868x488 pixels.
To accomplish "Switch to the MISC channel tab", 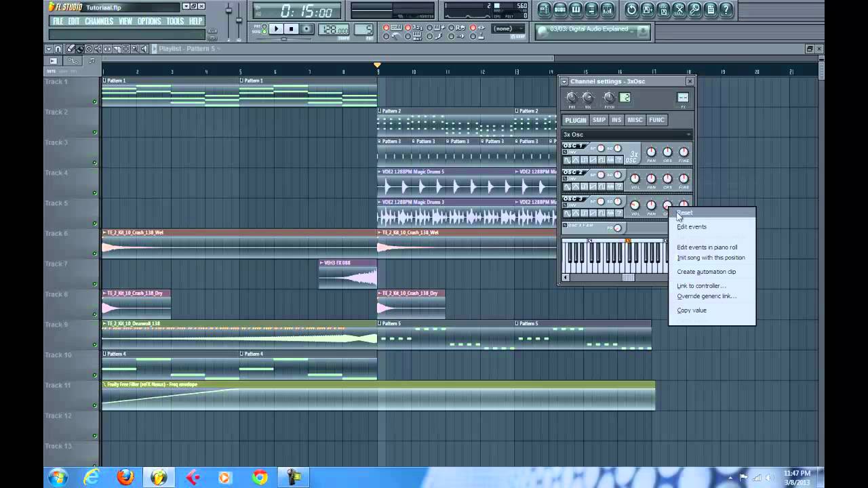I will pyautogui.click(x=635, y=120).
